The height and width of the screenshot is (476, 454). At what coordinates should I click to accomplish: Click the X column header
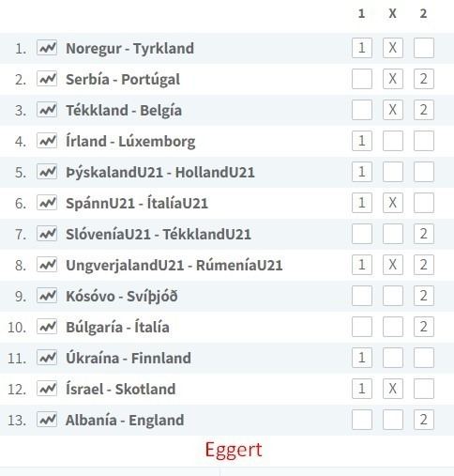click(392, 13)
